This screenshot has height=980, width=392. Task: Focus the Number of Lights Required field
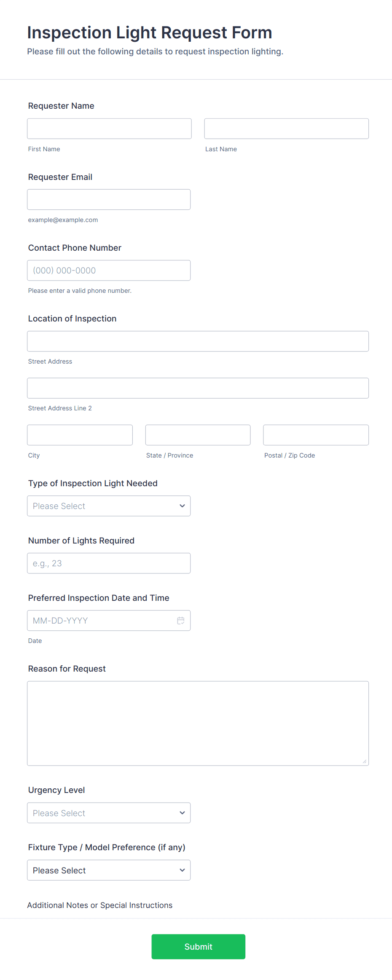click(108, 563)
